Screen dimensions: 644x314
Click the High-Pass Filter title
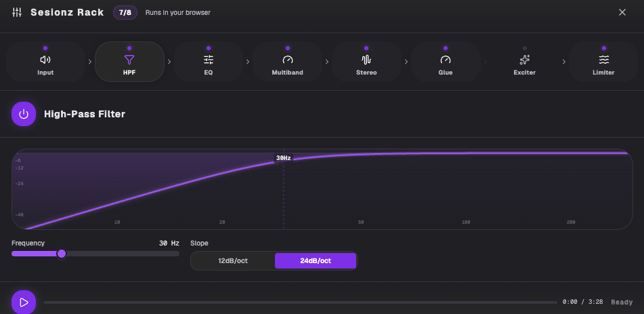(85, 114)
